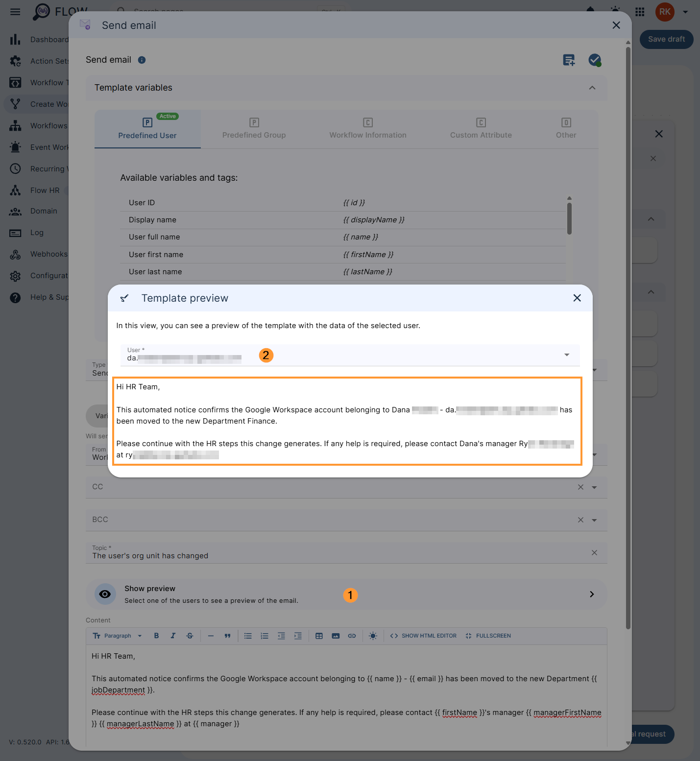Click the variables list scrollbar
Screen dimensions: 700x761
(569, 218)
